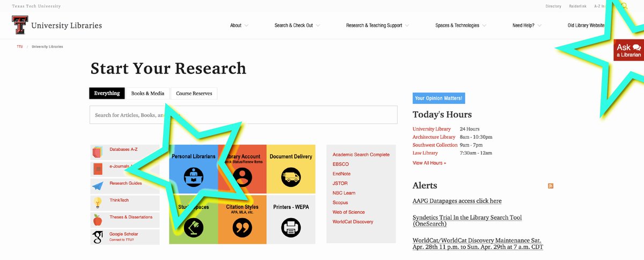Open the WorldCat Discovery Maintenance alert

point(478,243)
